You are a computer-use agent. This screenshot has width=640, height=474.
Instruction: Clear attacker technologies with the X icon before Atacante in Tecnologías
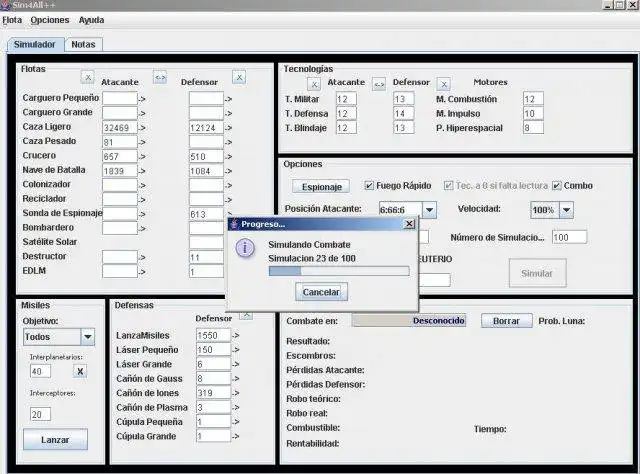coord(314,85)
